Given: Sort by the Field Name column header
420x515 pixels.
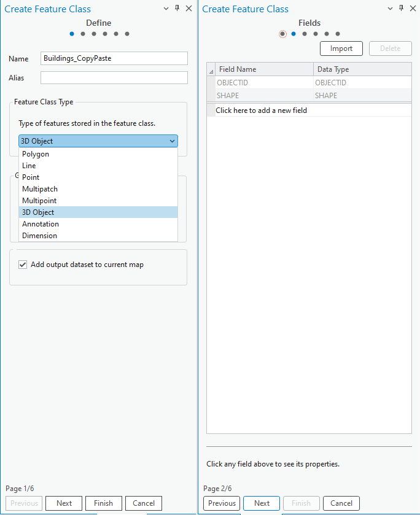Looking at the screenshot, I should (264, 69).
